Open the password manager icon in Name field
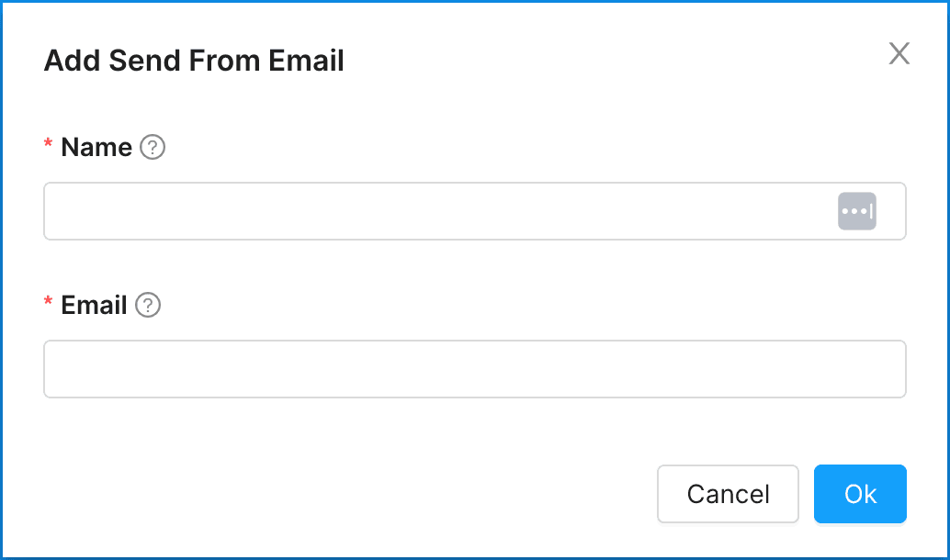This screenshot has height=560, width=950. (x=856, y=211)
